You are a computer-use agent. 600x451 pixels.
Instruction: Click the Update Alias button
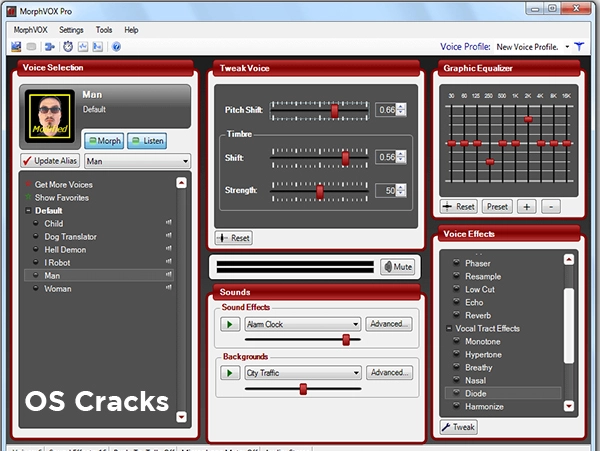point(50,161)
